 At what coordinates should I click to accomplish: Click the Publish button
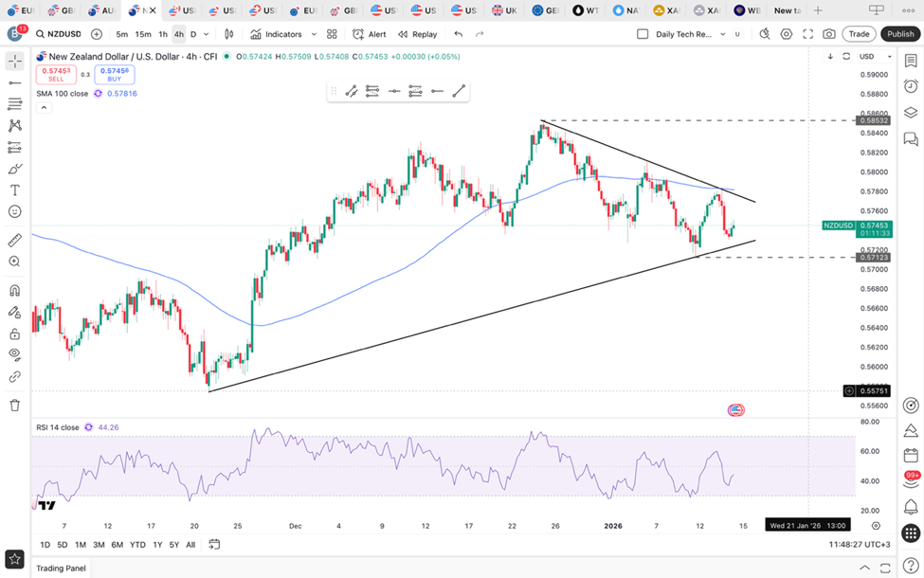click(900, 34)
